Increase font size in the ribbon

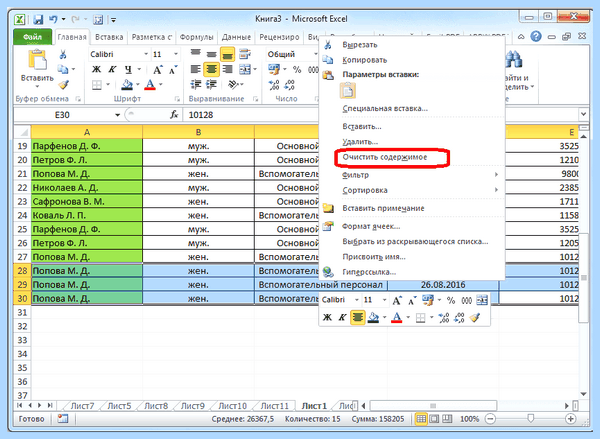pos(157,70)
